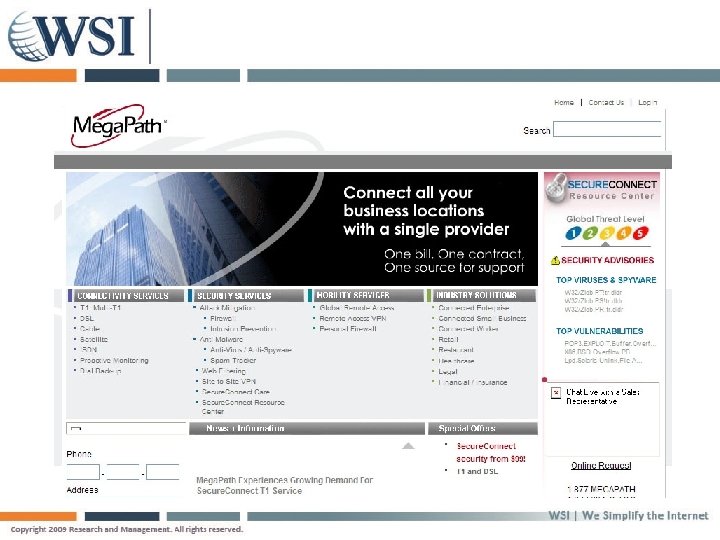Open the SecureConnect security special offer

click(x=490, y=452)
